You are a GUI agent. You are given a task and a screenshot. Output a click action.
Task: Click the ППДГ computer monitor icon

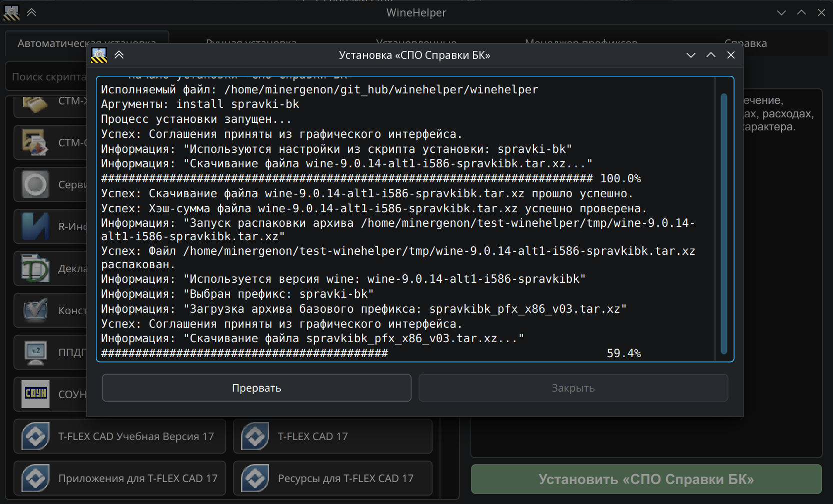[x=35, y=353]
